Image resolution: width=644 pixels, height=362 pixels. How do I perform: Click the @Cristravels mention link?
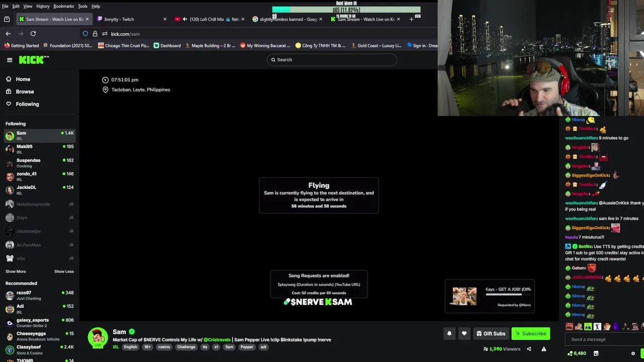(217, 339)
